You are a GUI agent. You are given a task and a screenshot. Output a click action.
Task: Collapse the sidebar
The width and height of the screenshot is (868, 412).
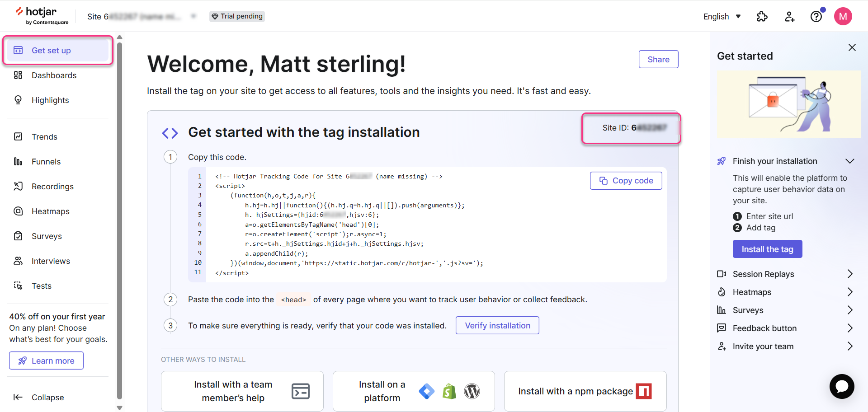[x=39, y=397]
